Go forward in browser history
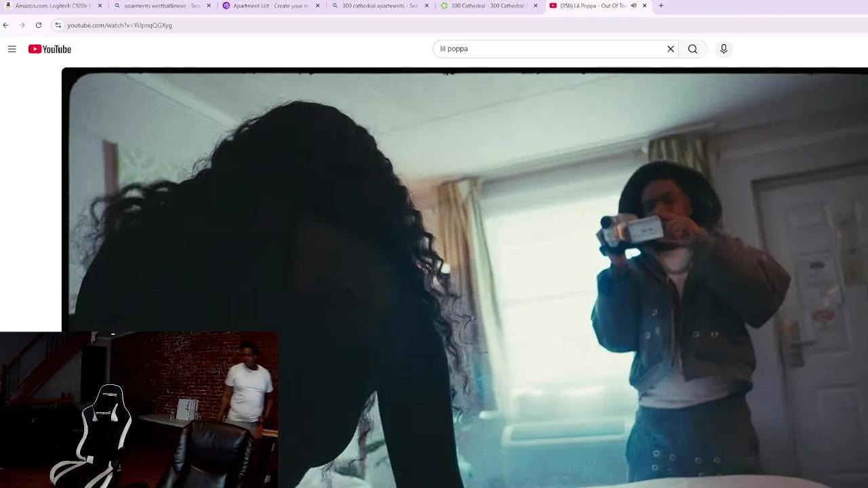 [x=22, y=25]
